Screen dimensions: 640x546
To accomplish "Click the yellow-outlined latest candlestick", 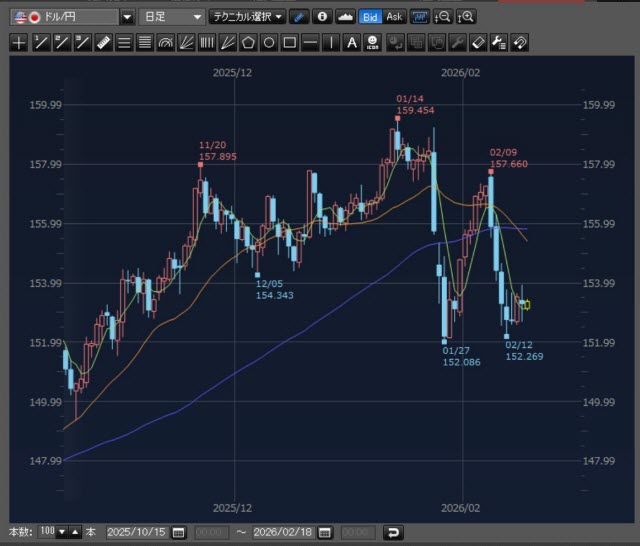I will coord(527,305).
